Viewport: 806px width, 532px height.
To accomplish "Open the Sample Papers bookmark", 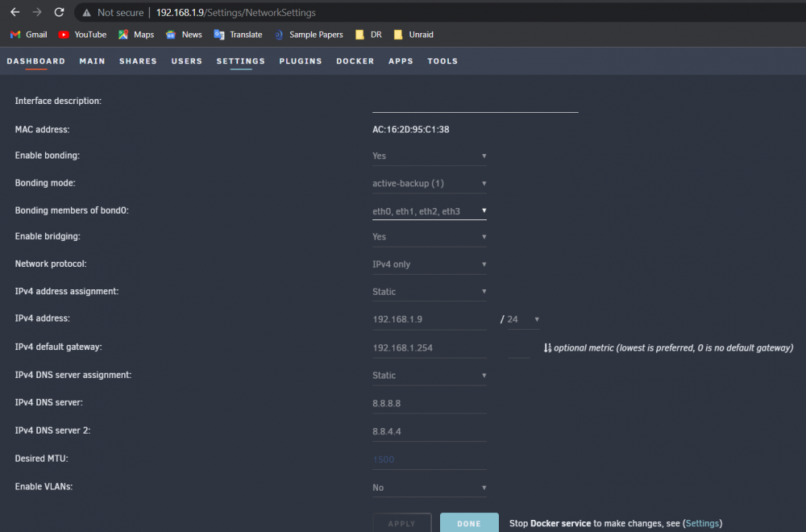I will pyautogui.click(x=309, y=35).
